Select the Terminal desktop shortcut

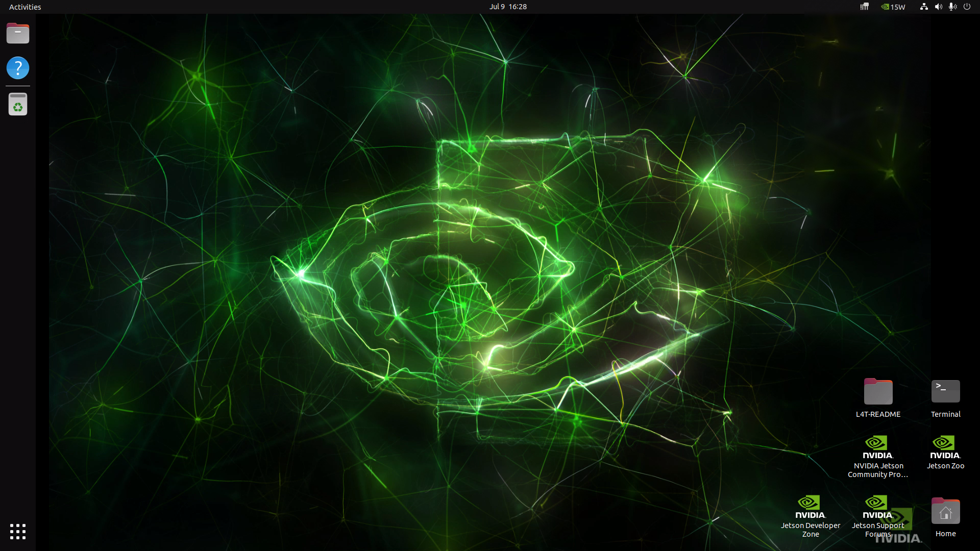945,398
